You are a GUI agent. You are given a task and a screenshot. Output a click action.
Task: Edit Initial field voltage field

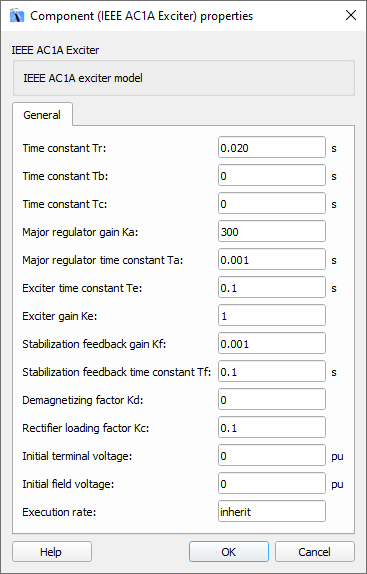[x=272, y=484]
